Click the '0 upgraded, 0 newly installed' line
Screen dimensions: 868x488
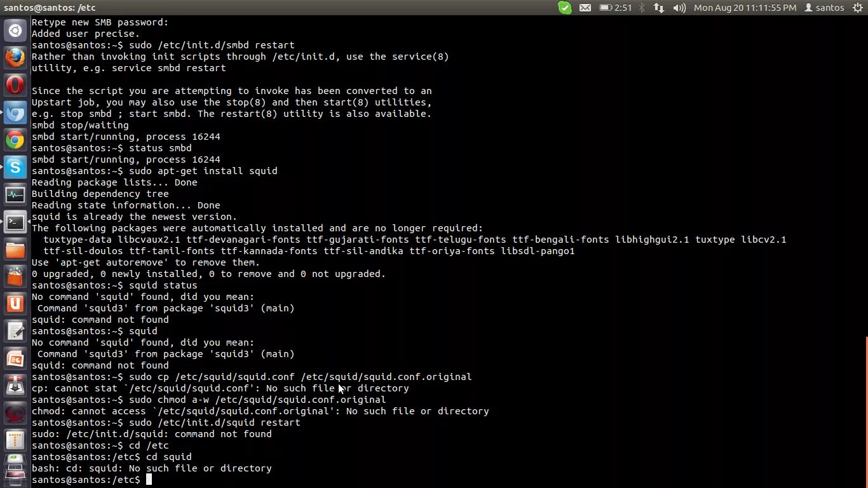[208, 274]
